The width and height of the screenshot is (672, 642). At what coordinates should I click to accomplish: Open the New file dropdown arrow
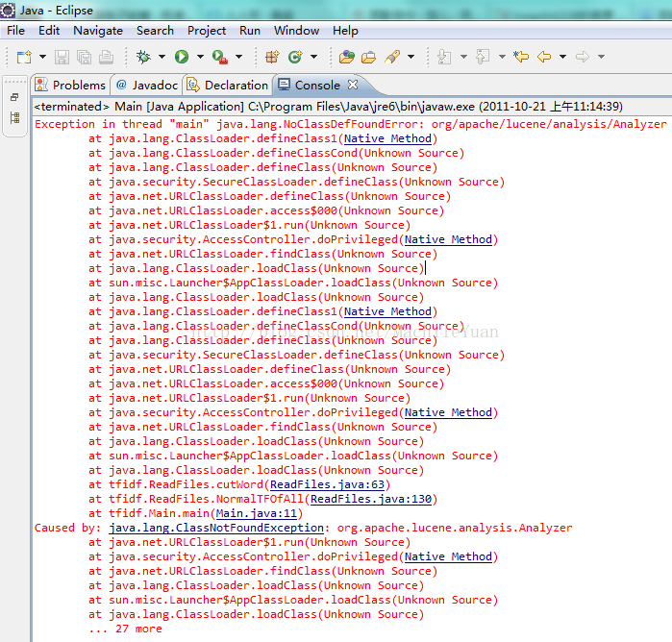(40, 58)
